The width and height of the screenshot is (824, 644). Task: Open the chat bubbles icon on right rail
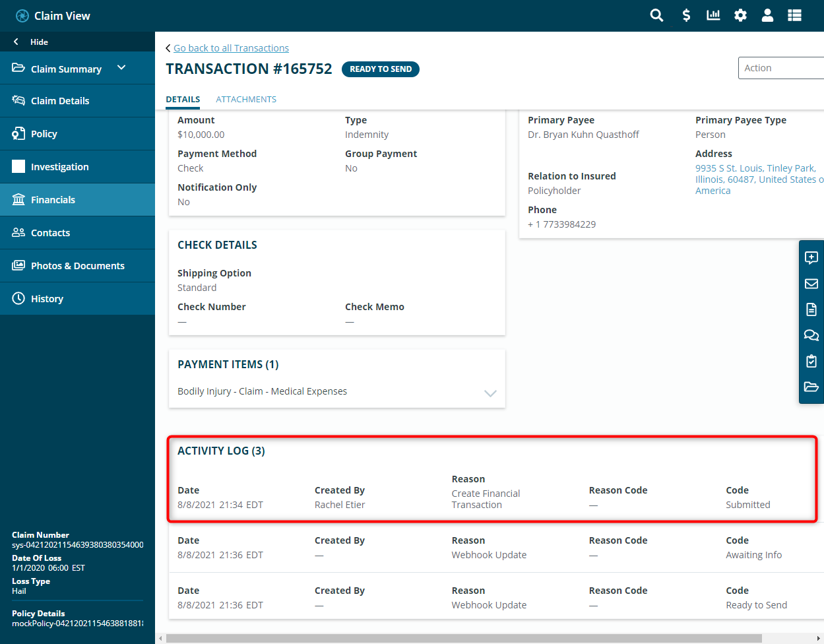[811, 335]
